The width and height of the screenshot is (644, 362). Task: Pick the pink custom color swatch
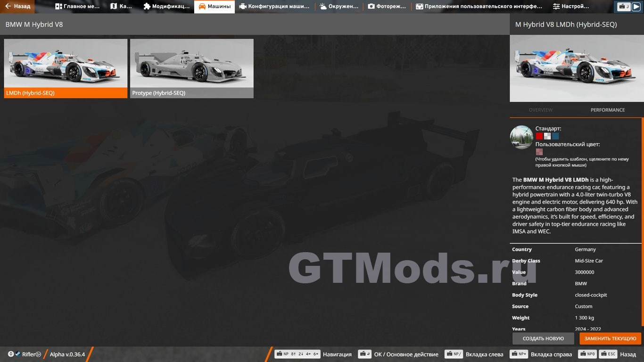pyautogui.click(x=539, y=152)
